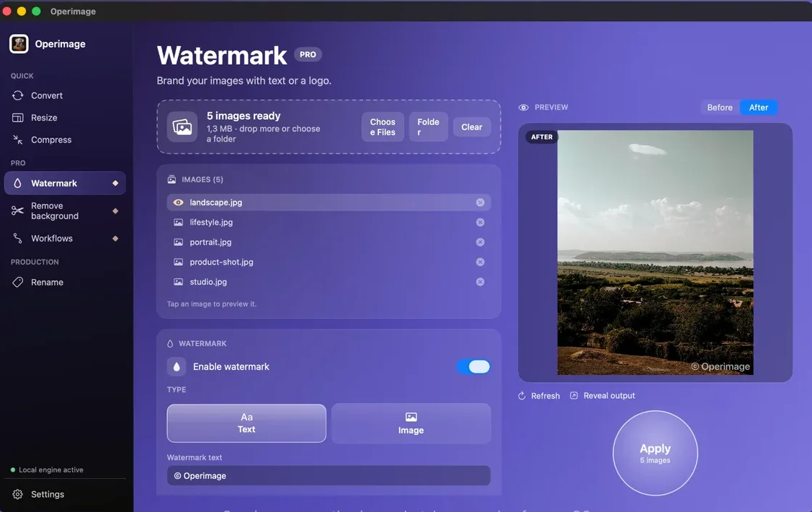Open the Convert tool in sidebar

[65, 95]
